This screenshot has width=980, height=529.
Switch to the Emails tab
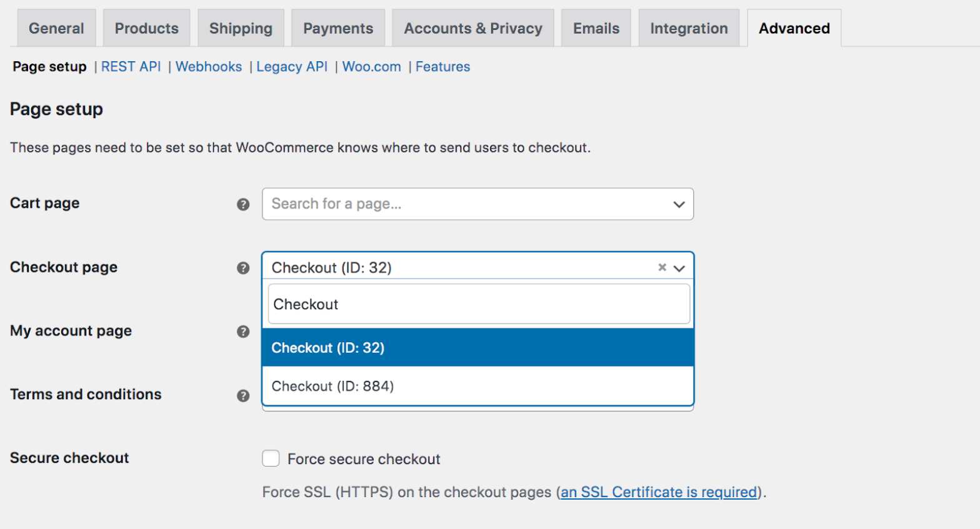coord(594,27)
